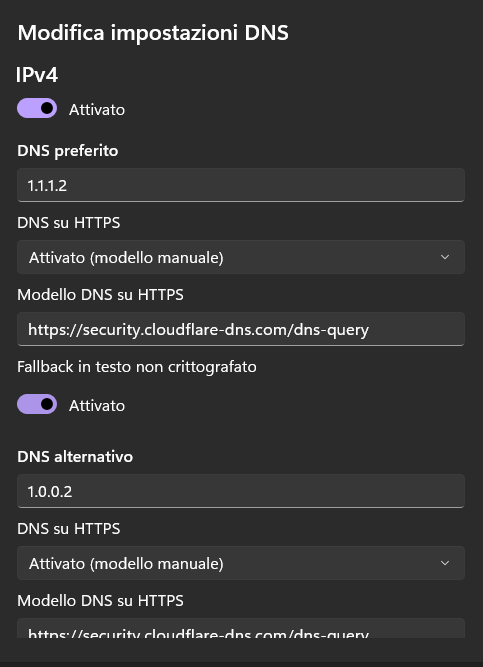Click the DNS preferito label
Screen dimensions: 483x667
68,151
